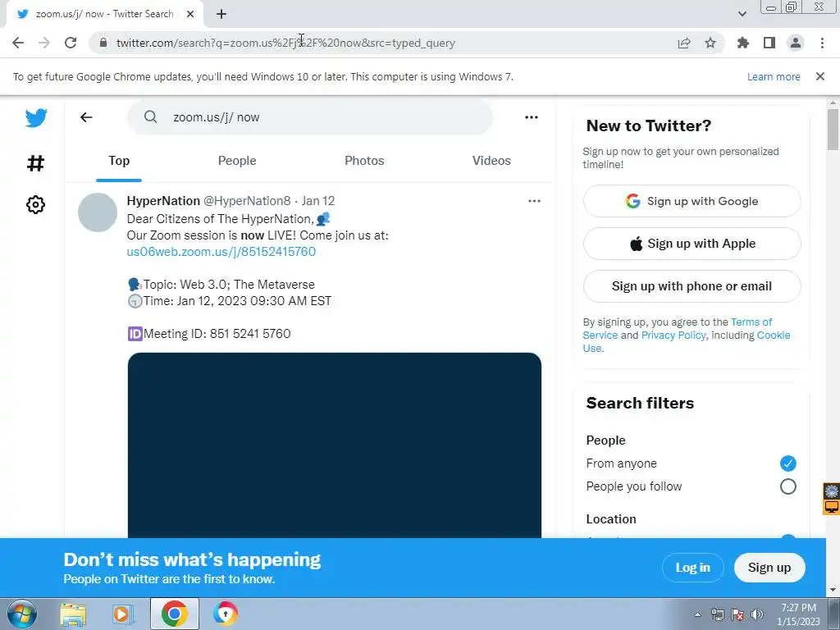Click the Learn more link in update bar
This screenshot has width=840, height=630.
pyautogui.click(x=774, y=76)
